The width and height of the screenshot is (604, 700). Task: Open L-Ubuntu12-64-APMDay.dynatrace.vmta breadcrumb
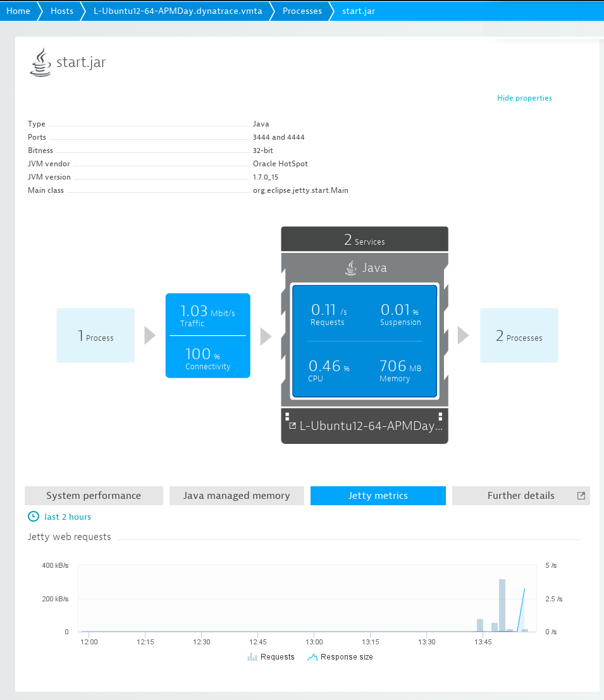pyautogui.click(x=178, y=11)
